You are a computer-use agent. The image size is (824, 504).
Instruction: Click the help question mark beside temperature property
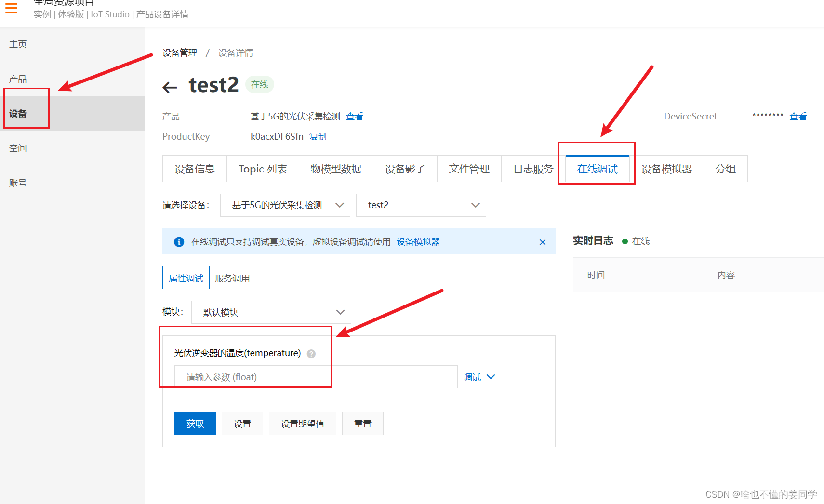pos(311,353)
